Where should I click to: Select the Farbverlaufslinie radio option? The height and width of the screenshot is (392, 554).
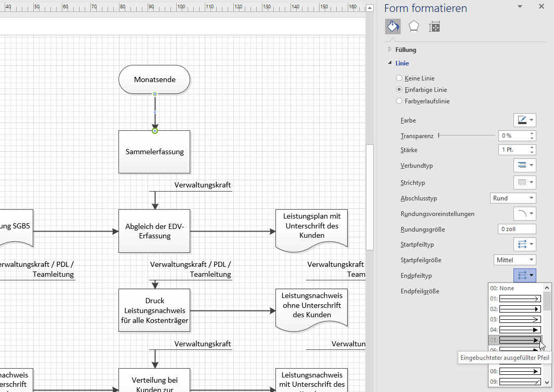pos(399,101)
